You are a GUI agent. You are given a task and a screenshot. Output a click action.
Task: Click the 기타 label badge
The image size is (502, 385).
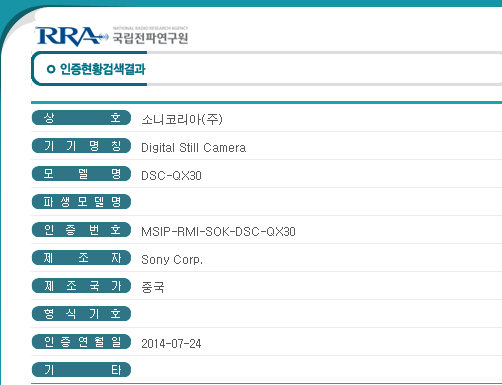[81, 370]
